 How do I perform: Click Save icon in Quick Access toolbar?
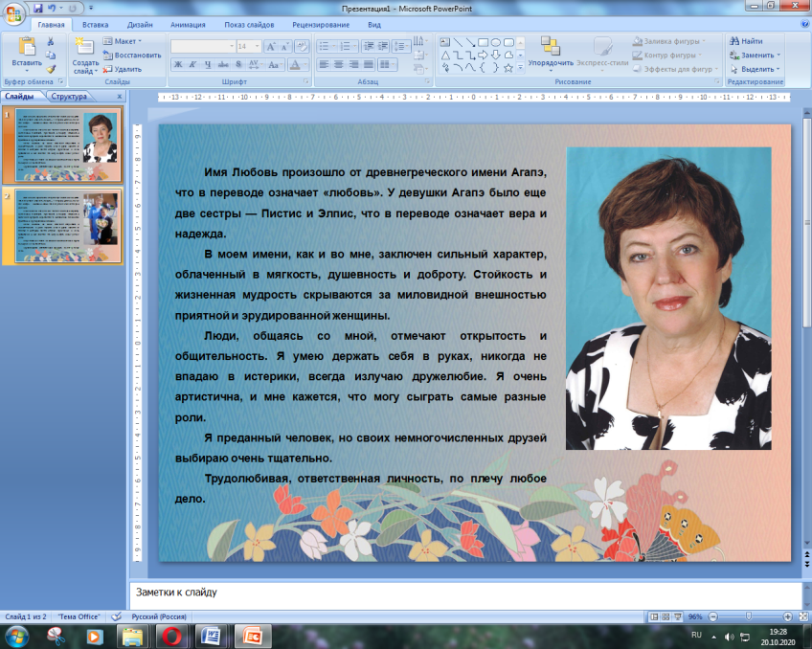(x=37, y=8)
